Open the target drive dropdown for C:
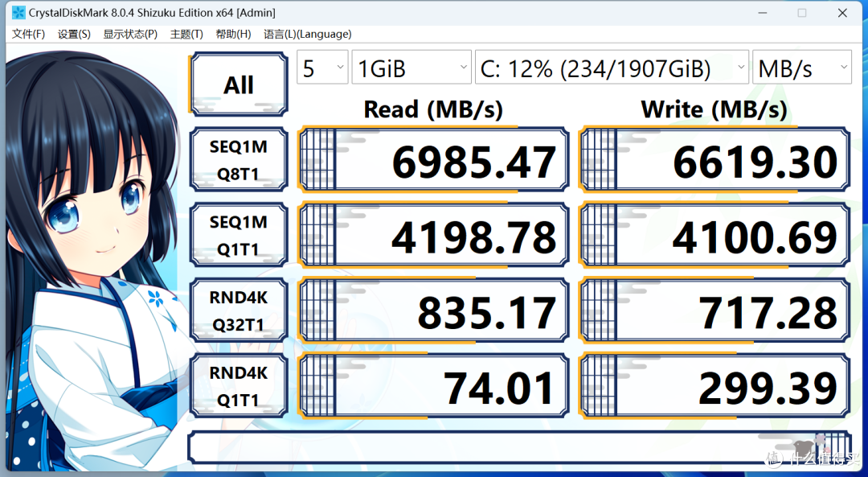 611,68
